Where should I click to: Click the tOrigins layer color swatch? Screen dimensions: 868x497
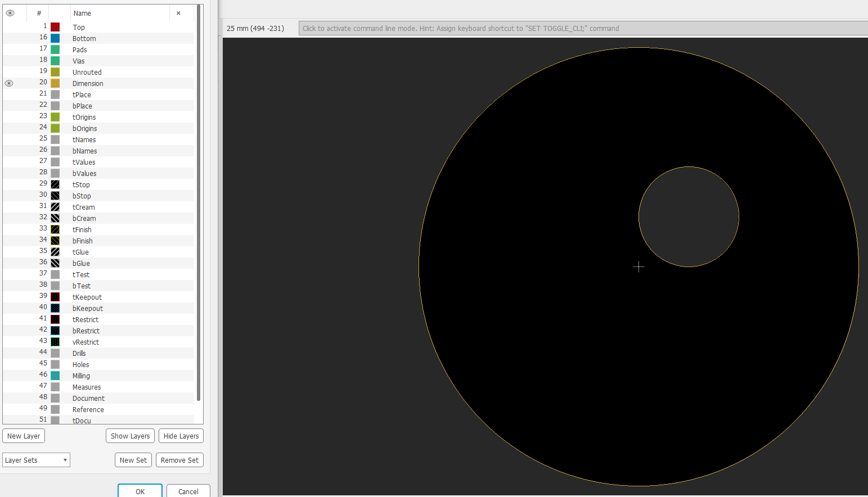tap(55, 116)
